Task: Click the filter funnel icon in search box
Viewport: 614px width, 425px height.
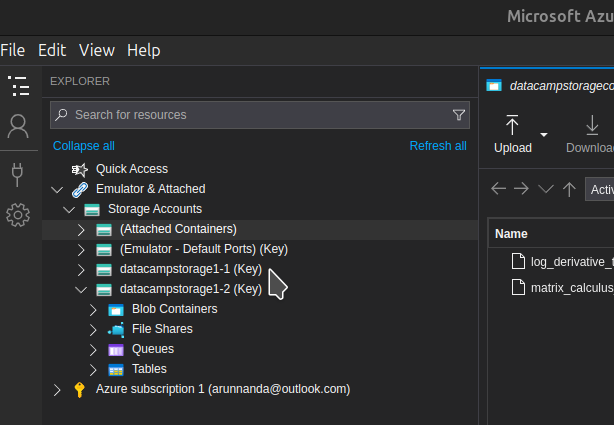Action: point(459,115)
